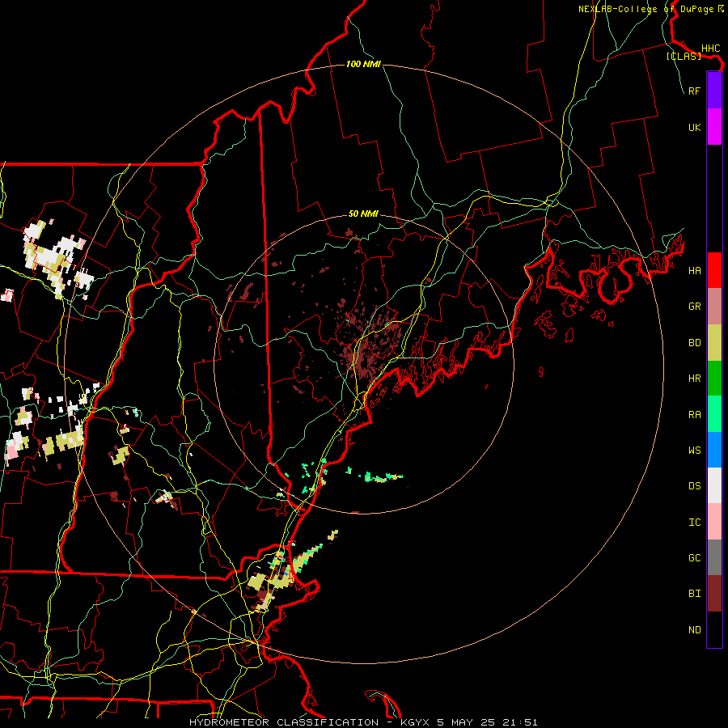Viewport: 728px width, 728px height.
Task: Click the UK legend label
Action: pyautogui.click(x=694, y=127)
